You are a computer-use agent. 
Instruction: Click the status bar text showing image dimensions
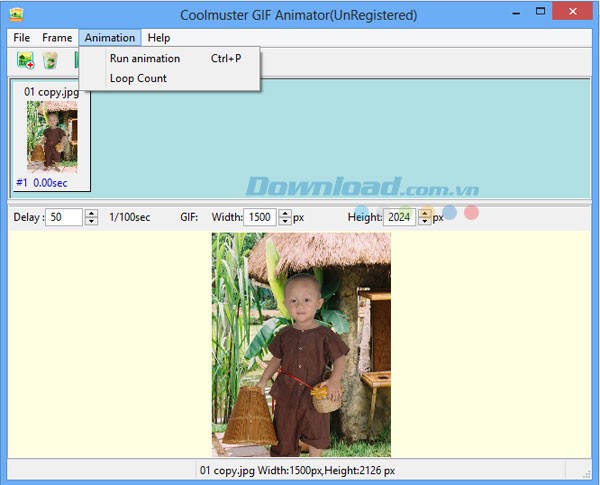coord(297,470)
